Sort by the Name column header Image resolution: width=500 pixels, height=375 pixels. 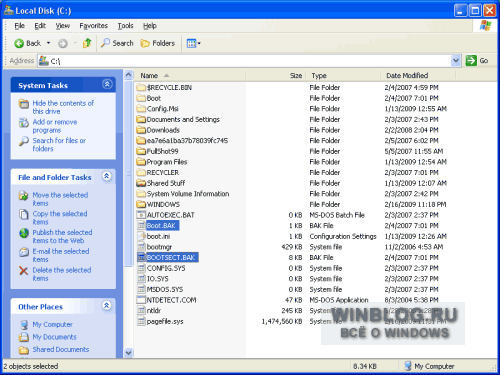(x=190, y=76)
